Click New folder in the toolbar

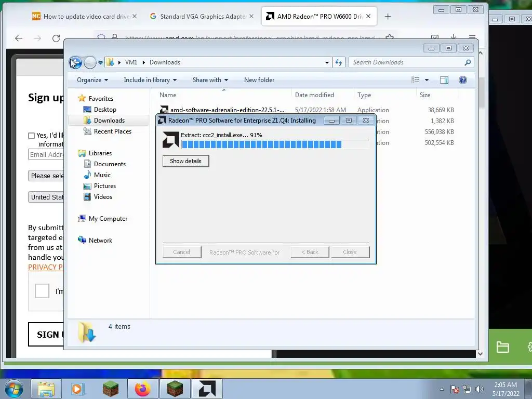point(259,80)
